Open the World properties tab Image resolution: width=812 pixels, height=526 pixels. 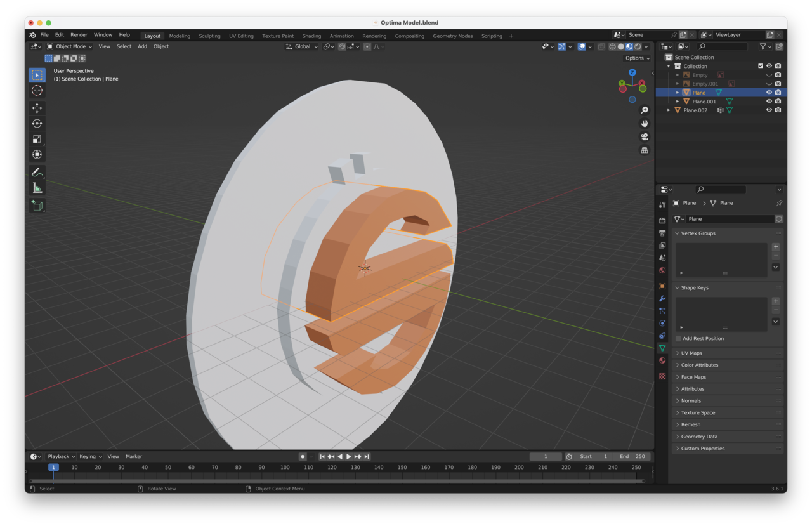[x=662, y=270]
